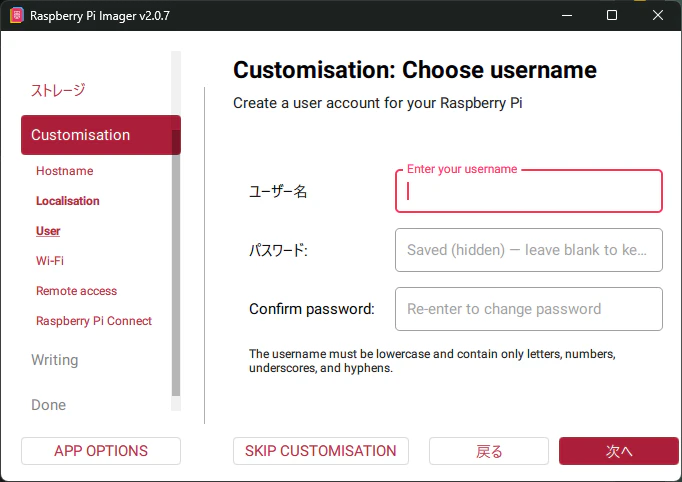Focus the Enter your username field
The height and width of the screenshot is (482, 682).
click(528, 191)
